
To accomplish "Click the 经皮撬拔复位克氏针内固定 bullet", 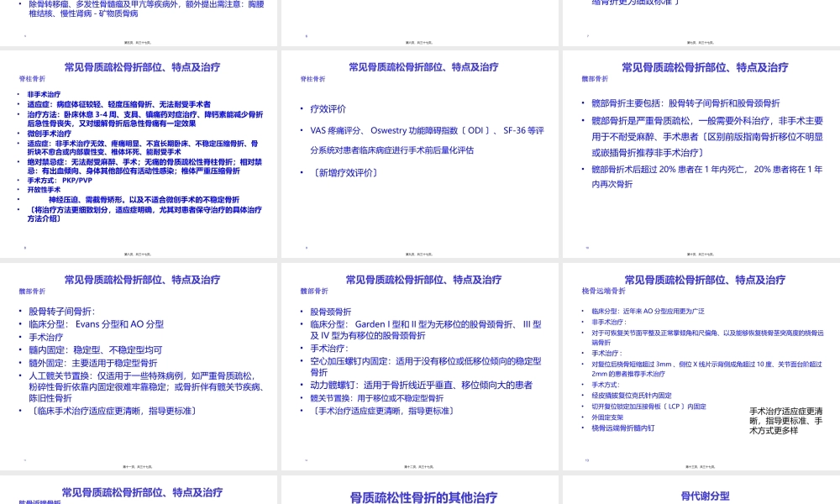I will (x=632, y=396).
